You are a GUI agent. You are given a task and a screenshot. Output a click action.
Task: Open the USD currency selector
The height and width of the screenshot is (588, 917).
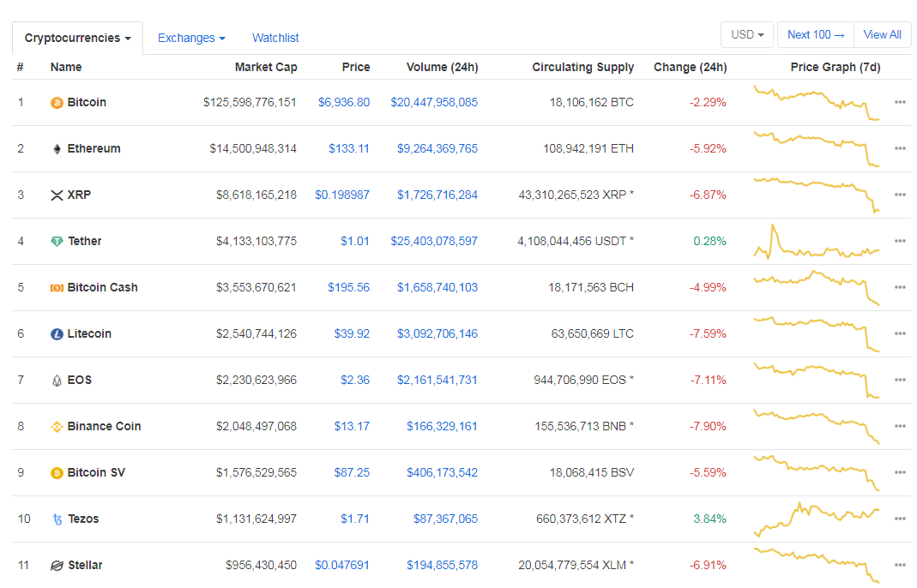(746, 34)
